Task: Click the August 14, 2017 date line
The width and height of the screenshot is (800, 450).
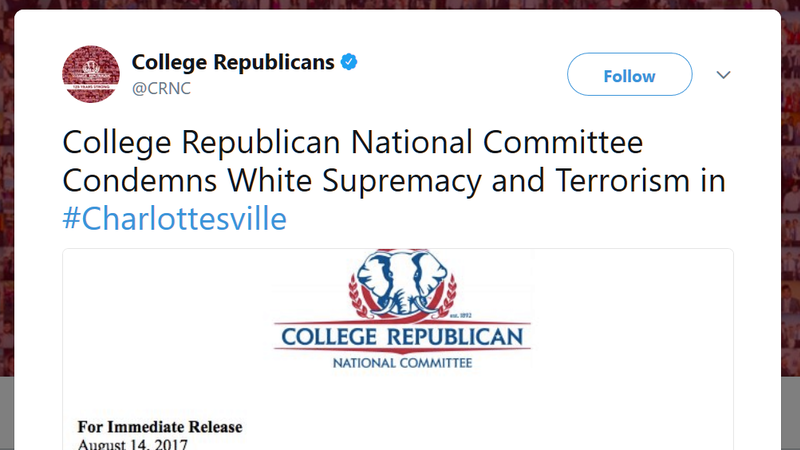Action: pyautogui.click(x=133, y=444)
